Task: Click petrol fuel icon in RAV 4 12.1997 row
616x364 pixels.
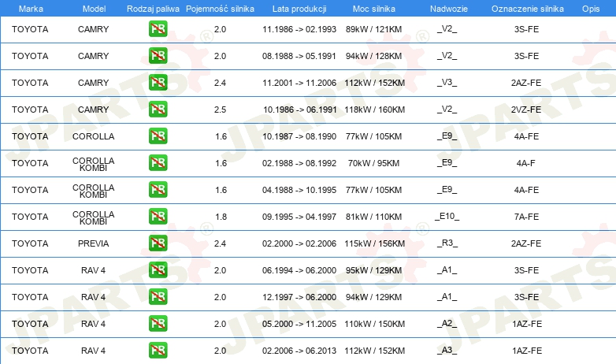Action: click(x=158, y=297)
